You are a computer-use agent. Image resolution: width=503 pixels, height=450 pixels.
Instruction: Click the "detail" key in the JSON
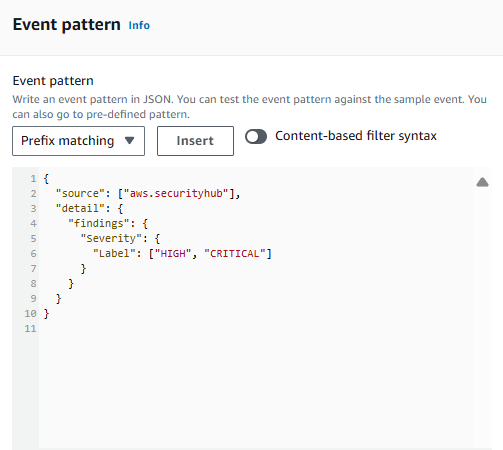coord(80,209)
